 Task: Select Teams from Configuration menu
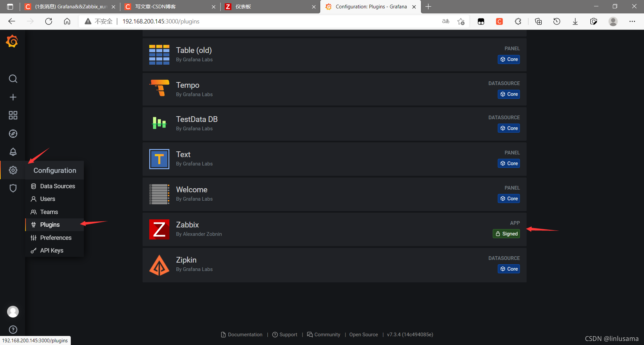[49, 212]
